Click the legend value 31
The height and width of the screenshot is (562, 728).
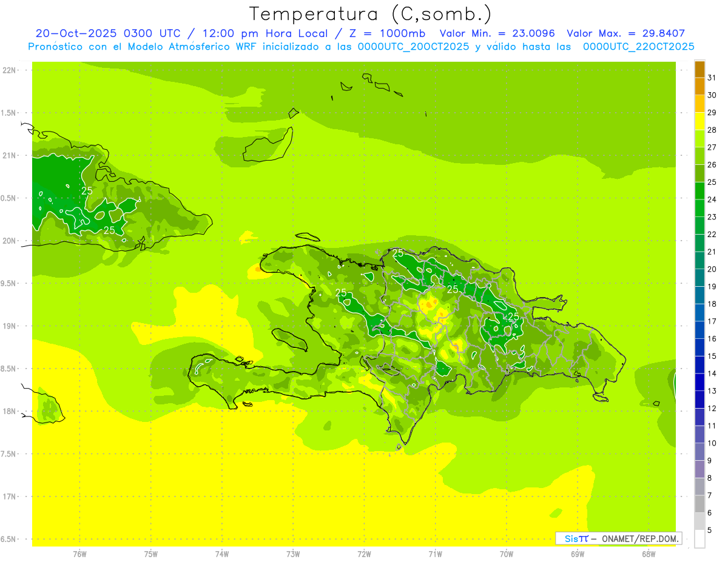712,78
